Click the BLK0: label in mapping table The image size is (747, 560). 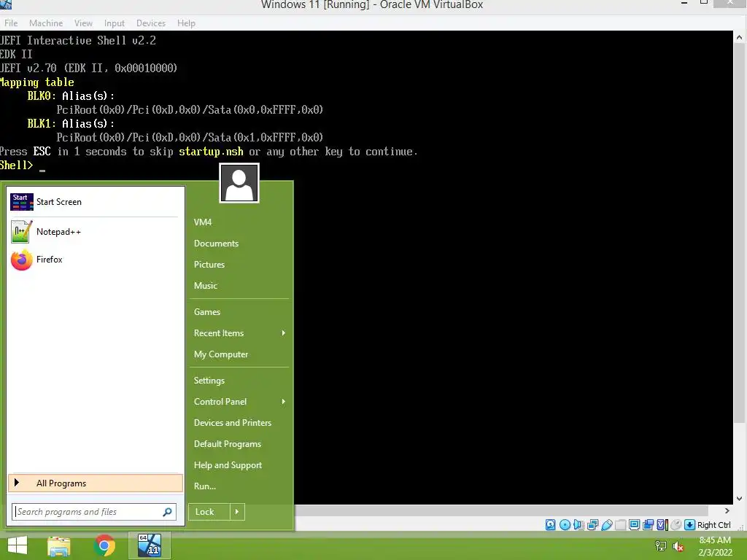tap(42, 96)
